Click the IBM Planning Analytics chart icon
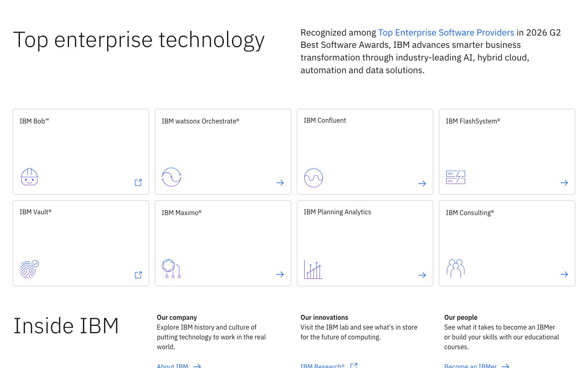588x368 pixels. 314,269
